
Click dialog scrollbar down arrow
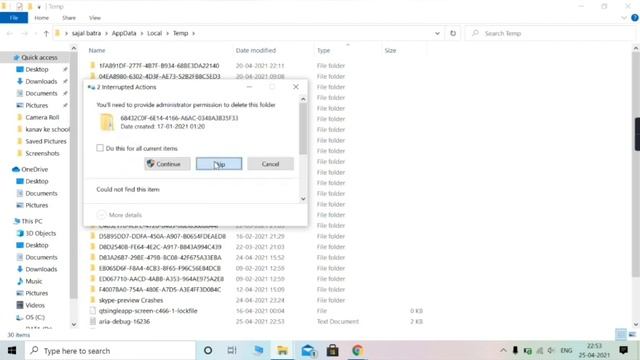click(303, 199)
